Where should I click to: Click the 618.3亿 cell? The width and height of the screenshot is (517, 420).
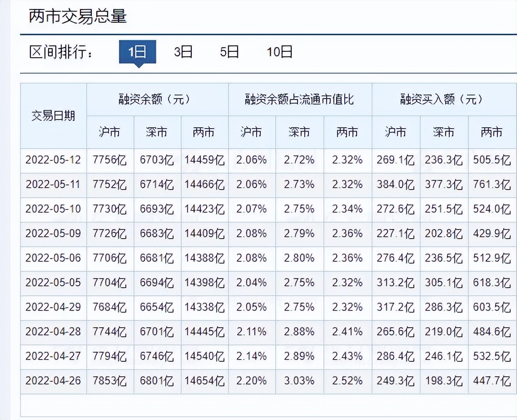pos(492,283)
